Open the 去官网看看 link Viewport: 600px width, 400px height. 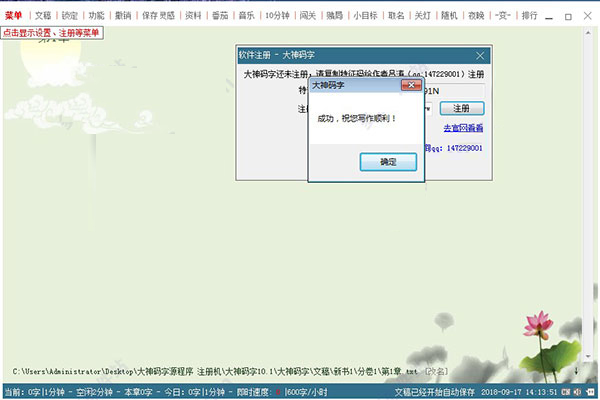(x=463, y=128)
